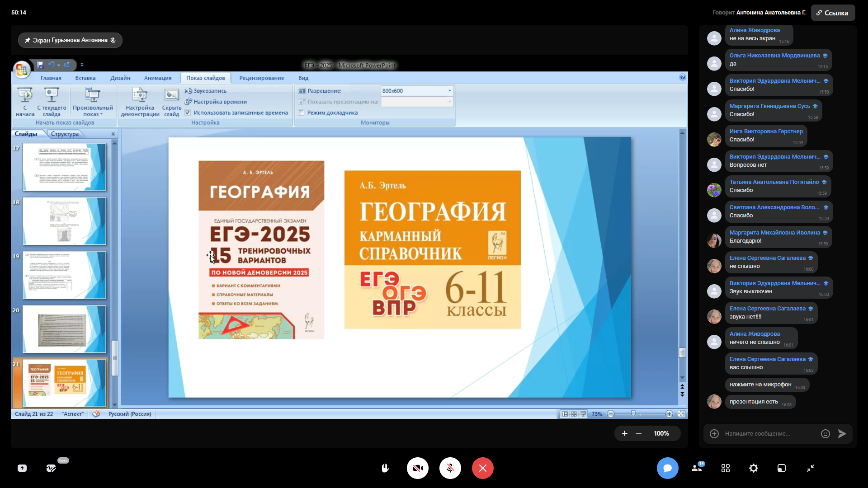Open the Главная ribbon tab
868x488 pixels.
click(x=51, y=78)
